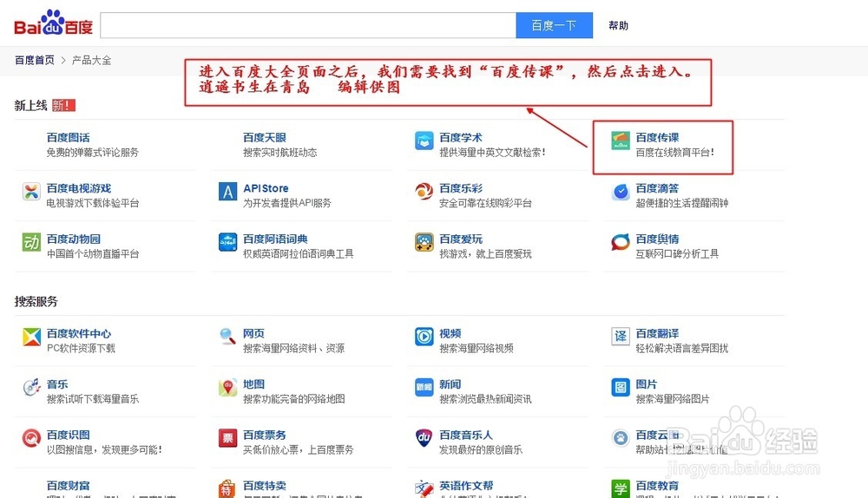Click the 百度乐彩 icon
The image size is (868, 498).
[x=424, y=192]
